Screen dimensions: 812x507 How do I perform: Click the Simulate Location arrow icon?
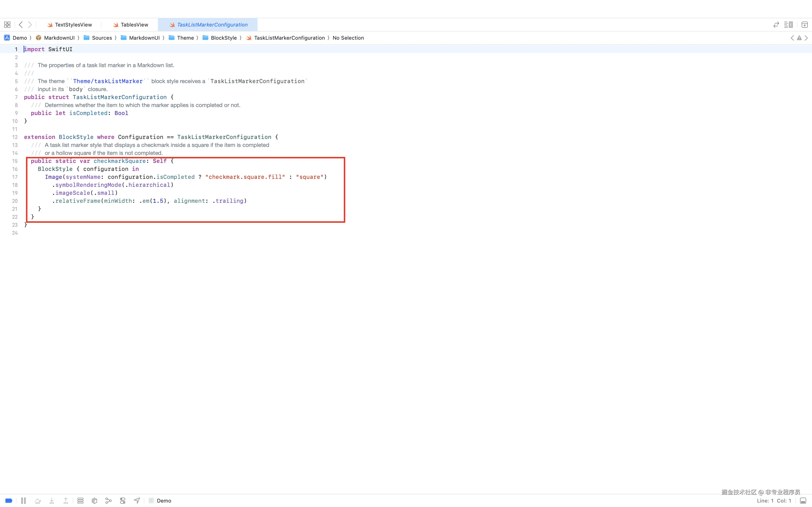(137, 501)
